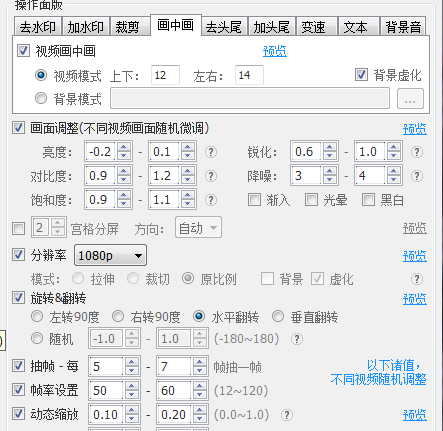The image size is (443, 431).
Task: Click 动态缩放 maximum field 0.20
Action: (x=175, y=414)
